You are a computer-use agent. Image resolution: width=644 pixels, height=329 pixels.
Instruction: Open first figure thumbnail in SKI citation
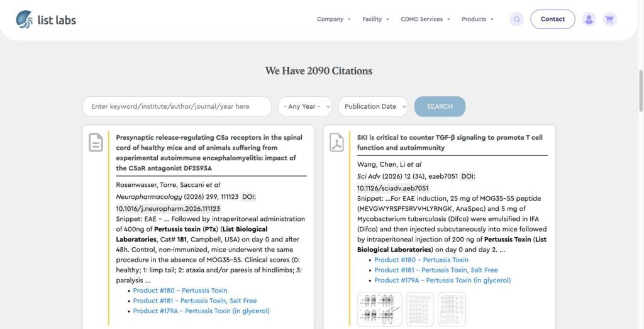(x=379, y=309)
